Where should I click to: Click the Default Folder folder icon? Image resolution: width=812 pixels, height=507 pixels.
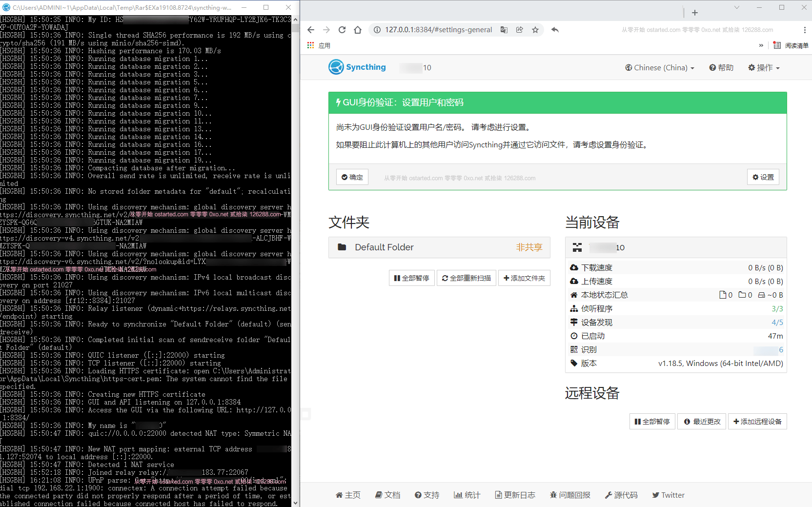(x=342, y=247)
